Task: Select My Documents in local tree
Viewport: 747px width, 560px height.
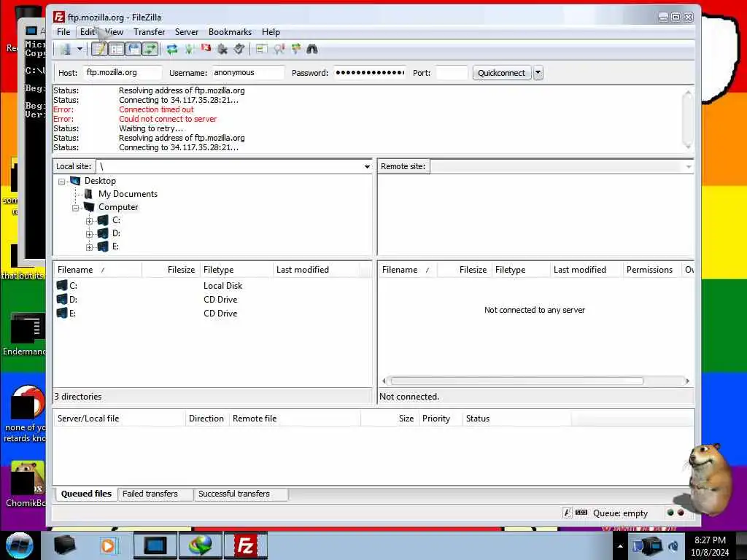Action: click(x=128, y=194)
